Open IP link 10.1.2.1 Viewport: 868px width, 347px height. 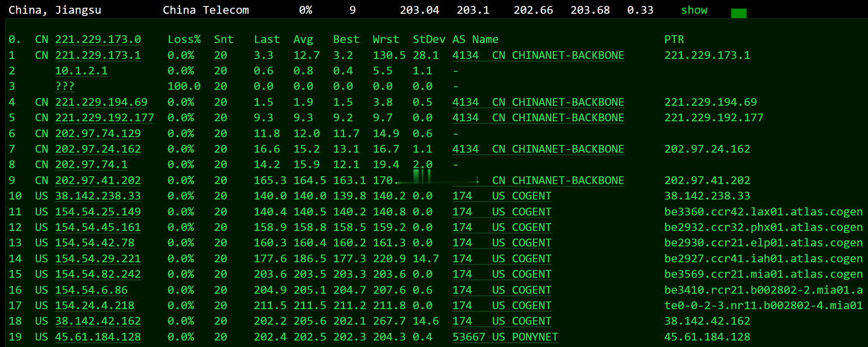[x=81, y=71]
